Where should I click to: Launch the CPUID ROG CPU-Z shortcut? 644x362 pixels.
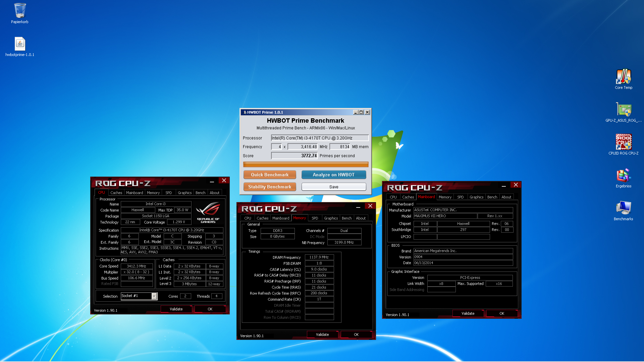(624, 145)
